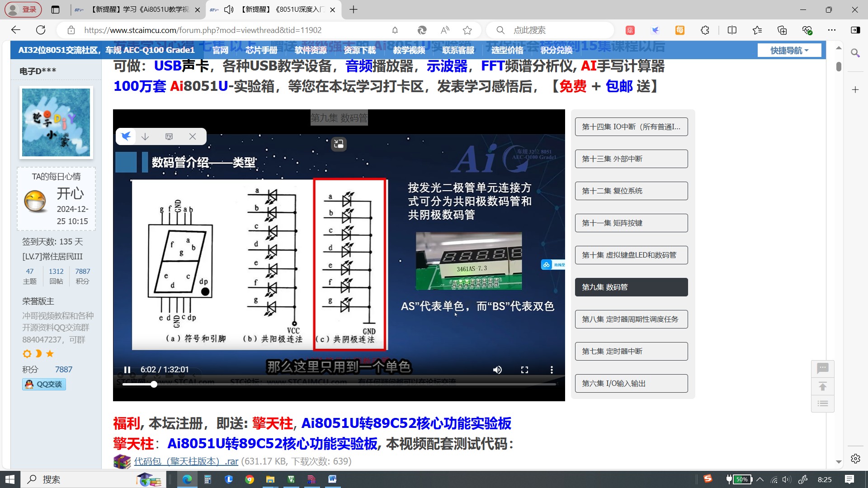Select episode 第十一集 矩阵按键
868x488 pixels.
coord(631,223)
